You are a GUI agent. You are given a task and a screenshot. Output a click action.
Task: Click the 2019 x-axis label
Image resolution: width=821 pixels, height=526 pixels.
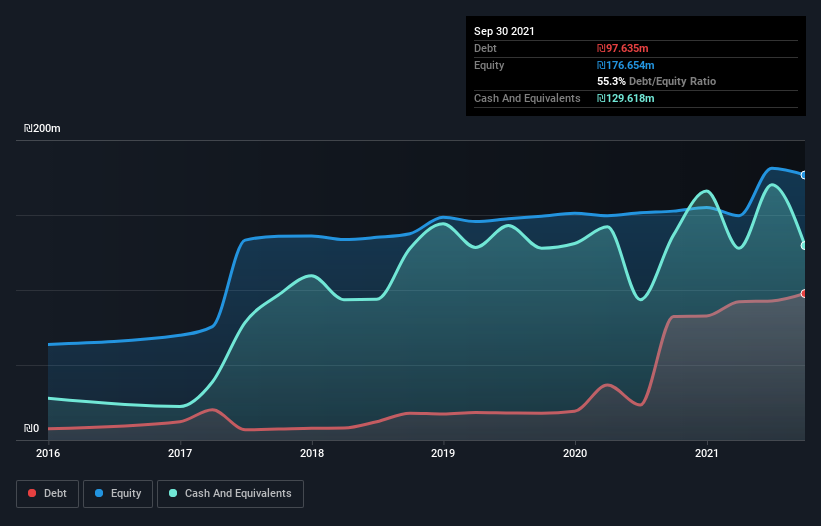(443, 453)
